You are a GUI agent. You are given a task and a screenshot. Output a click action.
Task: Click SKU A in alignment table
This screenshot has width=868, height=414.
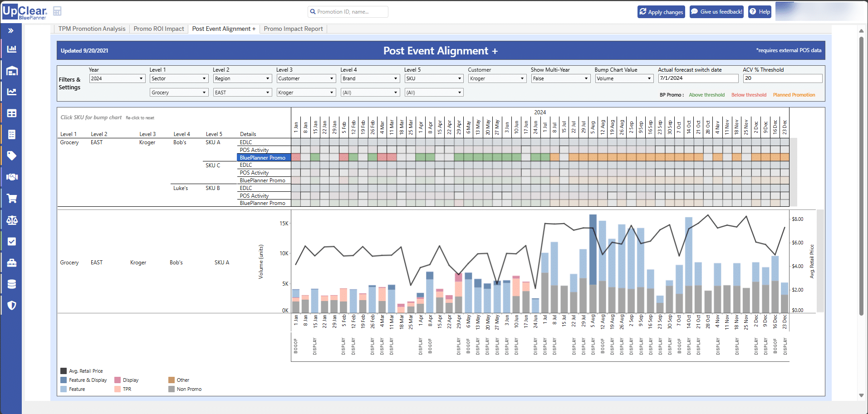[213, 142]
